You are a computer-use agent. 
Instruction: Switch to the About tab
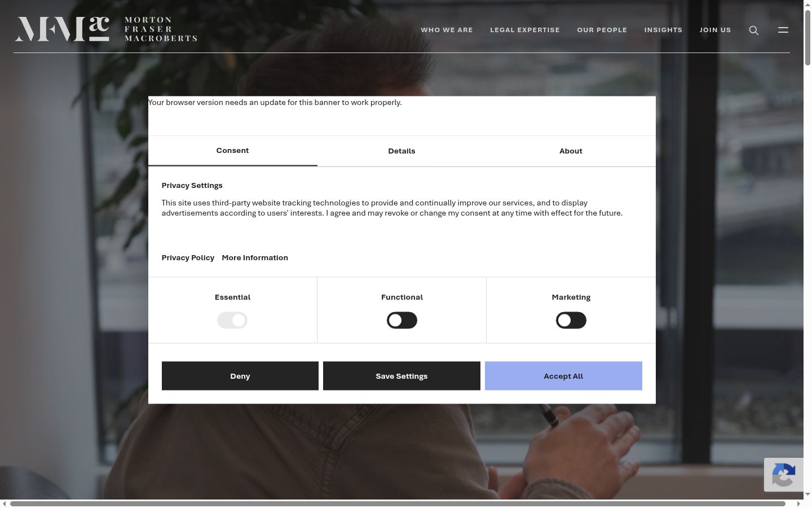(571, 151)
